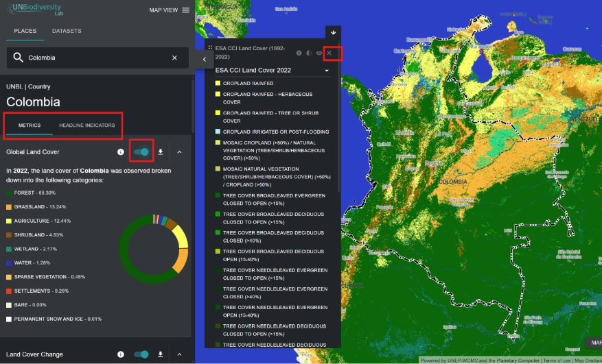
Task: Open info for ESA CCI Land Cover layer
Action: (x=299, y=53)
